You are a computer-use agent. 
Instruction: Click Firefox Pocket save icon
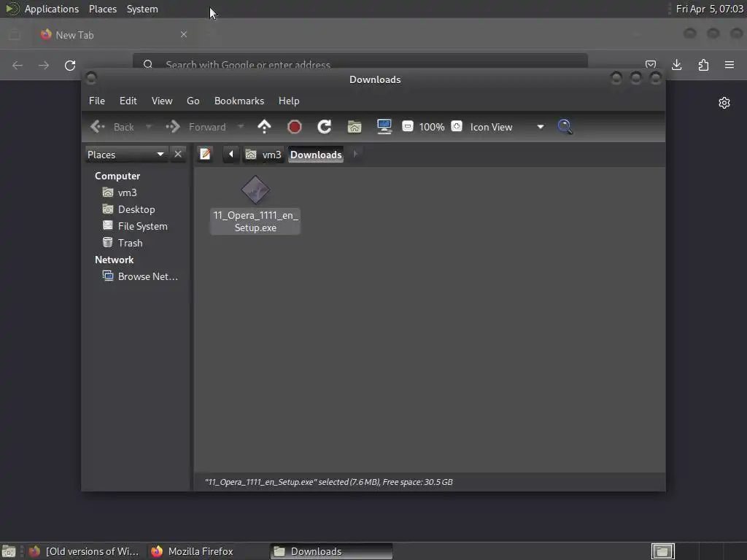pos(651,64)
